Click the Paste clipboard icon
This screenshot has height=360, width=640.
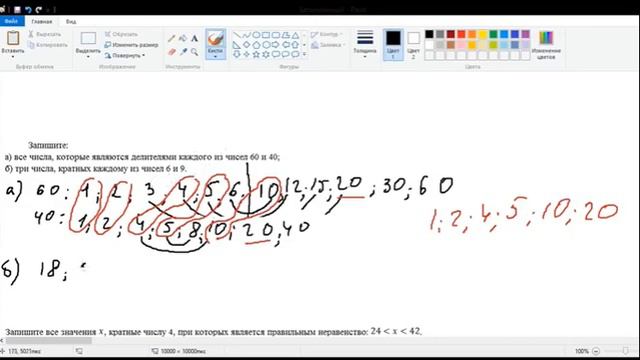click(x=13, y=38)
